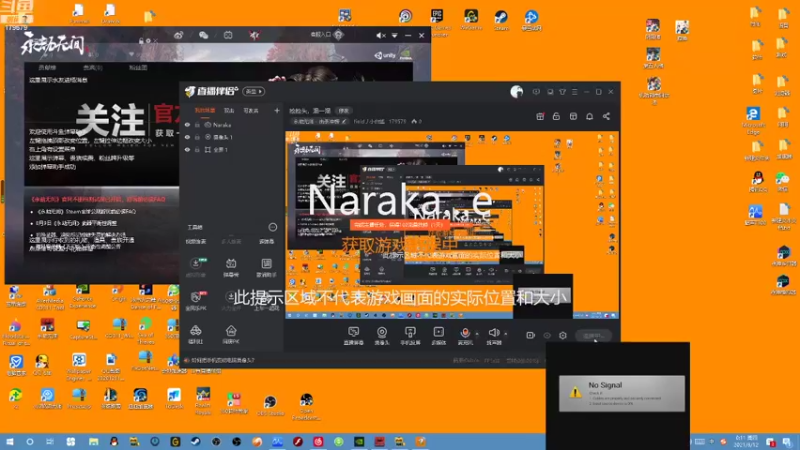Add a new scene with the plus icon
Viewport: 800px width, 450px height.
(277, 110)
